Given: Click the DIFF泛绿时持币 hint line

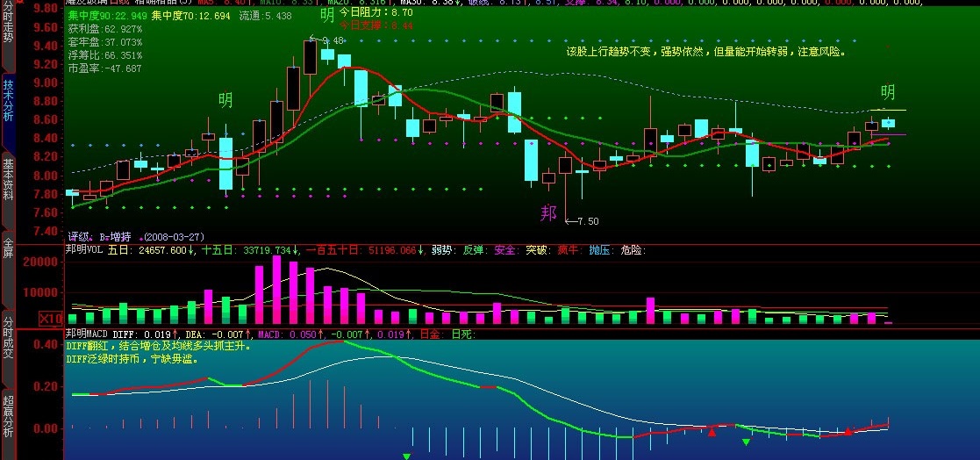Looking at the screenshot, I should [x=132, y=359].
